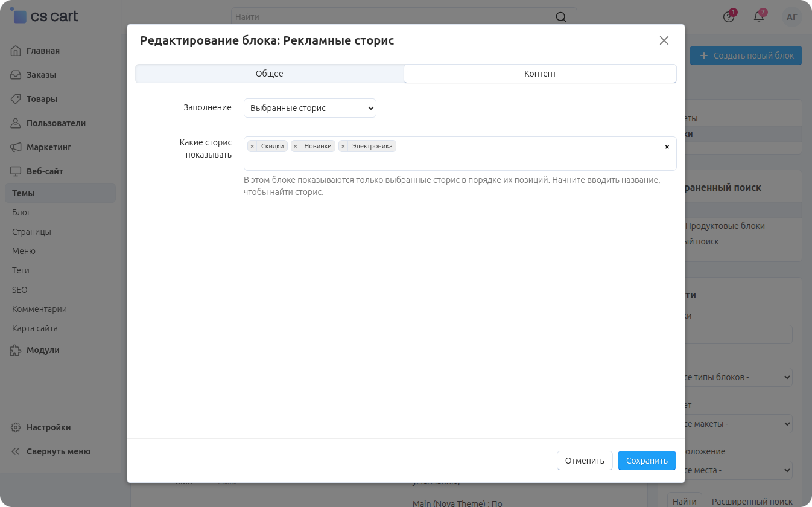The image size is (812, 507).
Task: Open the Блог sidebar item
Action: (21, 212)
